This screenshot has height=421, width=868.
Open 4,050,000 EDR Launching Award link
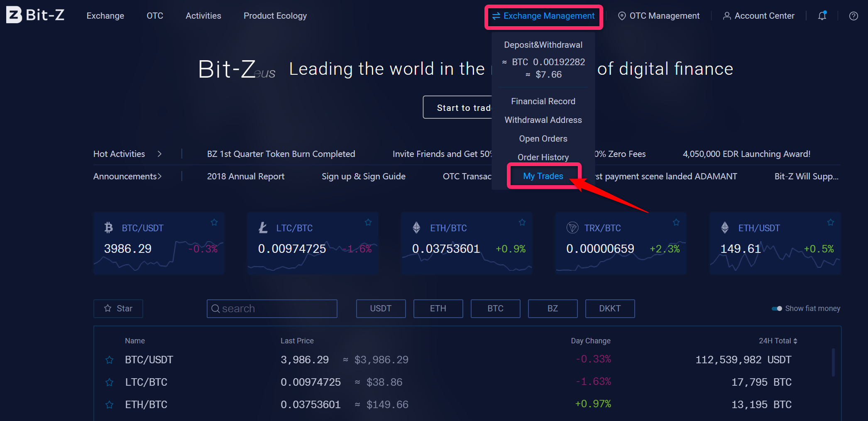pos(746,154)
